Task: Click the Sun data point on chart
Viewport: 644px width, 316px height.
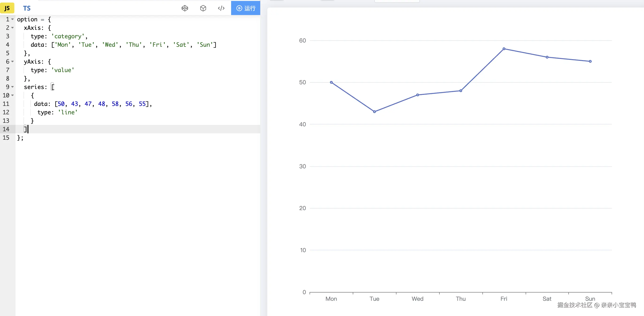Action: click(x=590, y=61)
